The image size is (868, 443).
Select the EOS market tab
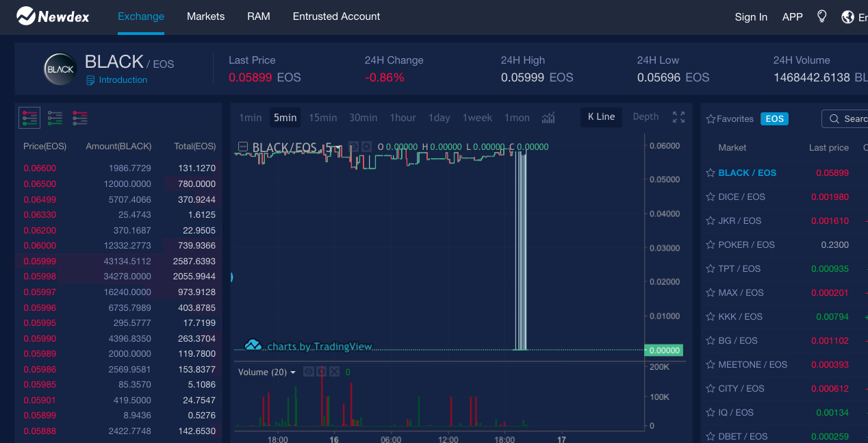pos(774,119)
